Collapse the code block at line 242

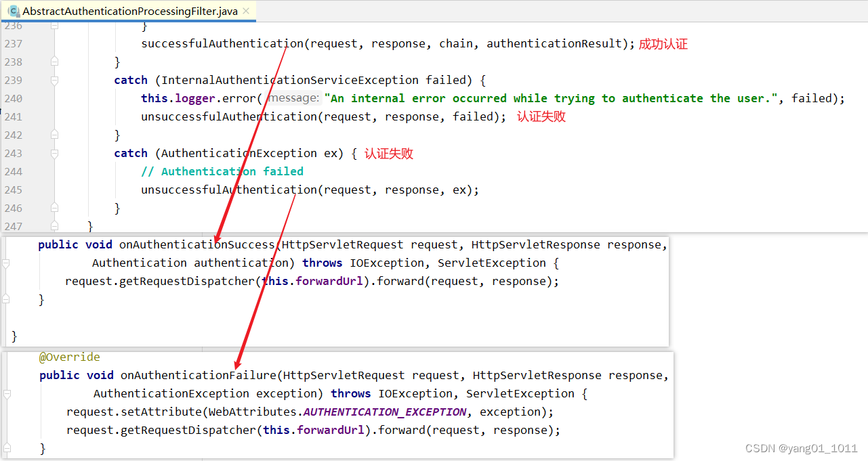pos(54,135)
